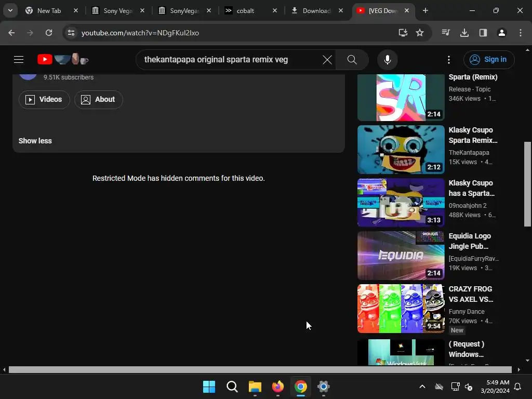The image size is (532, 399).
Task: Click TheKantapapa channel name
Action: [469, 153]
